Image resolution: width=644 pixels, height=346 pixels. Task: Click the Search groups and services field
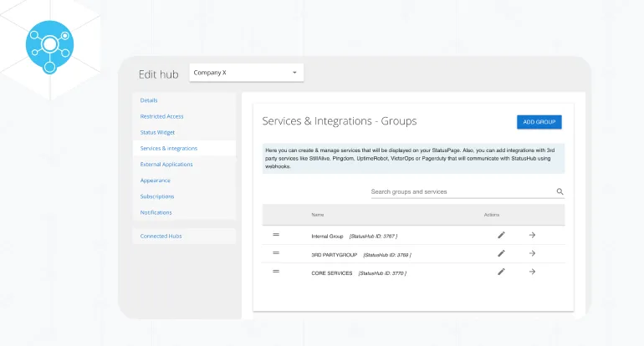point(462,192)
